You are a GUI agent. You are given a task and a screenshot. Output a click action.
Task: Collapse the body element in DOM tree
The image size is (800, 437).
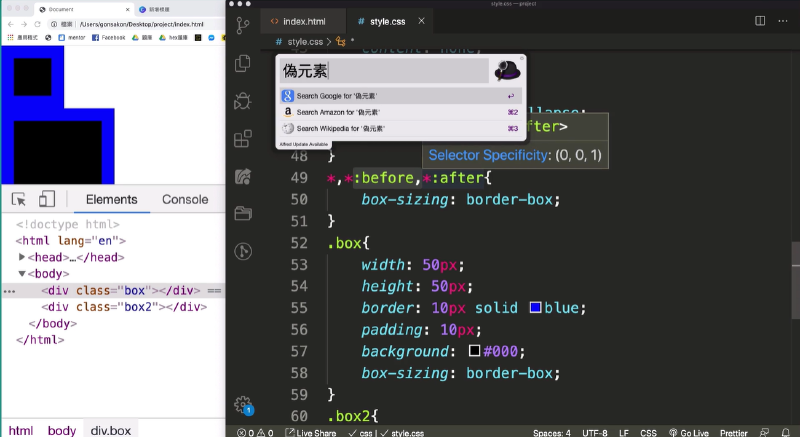click(22, 273)
